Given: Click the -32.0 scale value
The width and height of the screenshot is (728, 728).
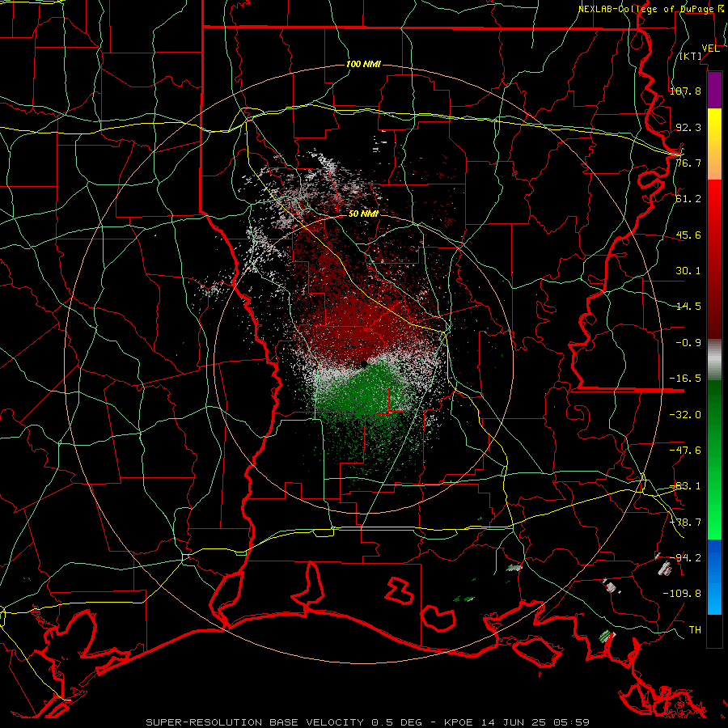Looking at the screenshot, I should pyautogui.click(x=685, y=415).
